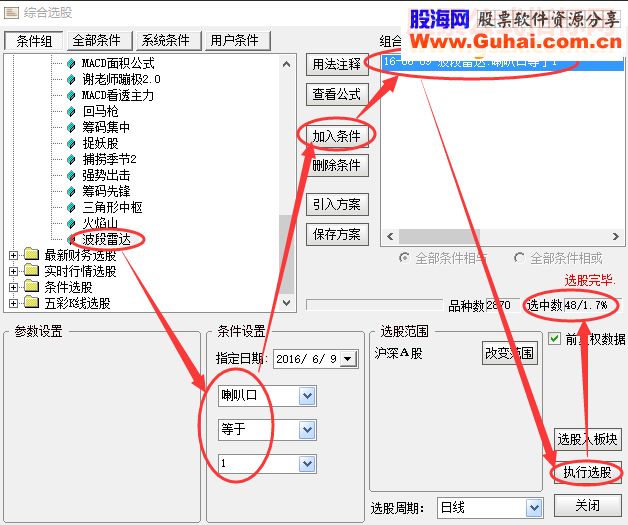628x525 pixels.
Task: Open the 等于 comparison dropdown
Action: click(308, 430)
